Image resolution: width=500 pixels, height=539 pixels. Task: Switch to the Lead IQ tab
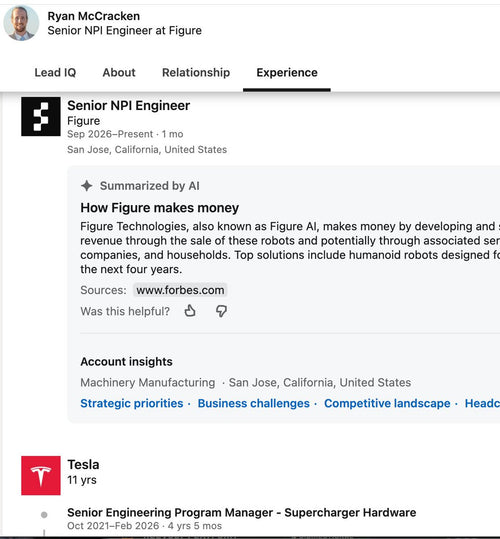[x=55, y=73]
